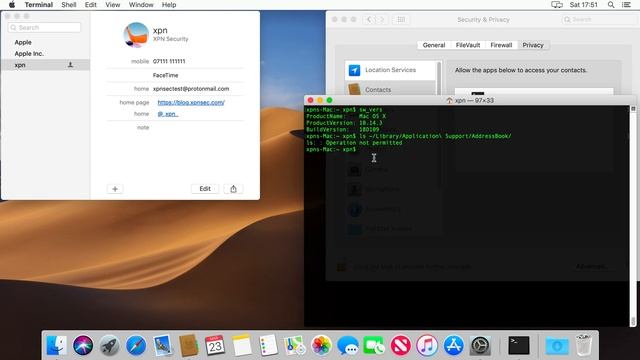Open the Window menu
Screen dimensions: 640x360
(141, 5)
